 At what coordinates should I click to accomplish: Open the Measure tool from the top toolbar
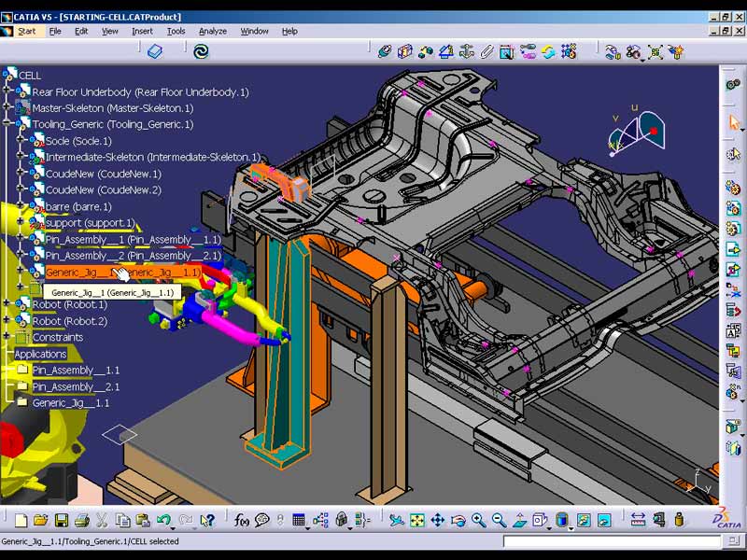[638, 519]
